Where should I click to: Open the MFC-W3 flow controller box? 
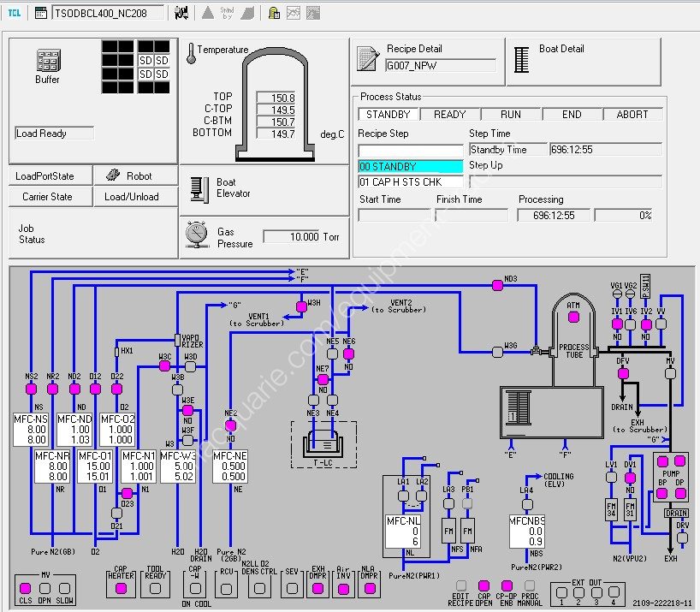tap(178, 466)
